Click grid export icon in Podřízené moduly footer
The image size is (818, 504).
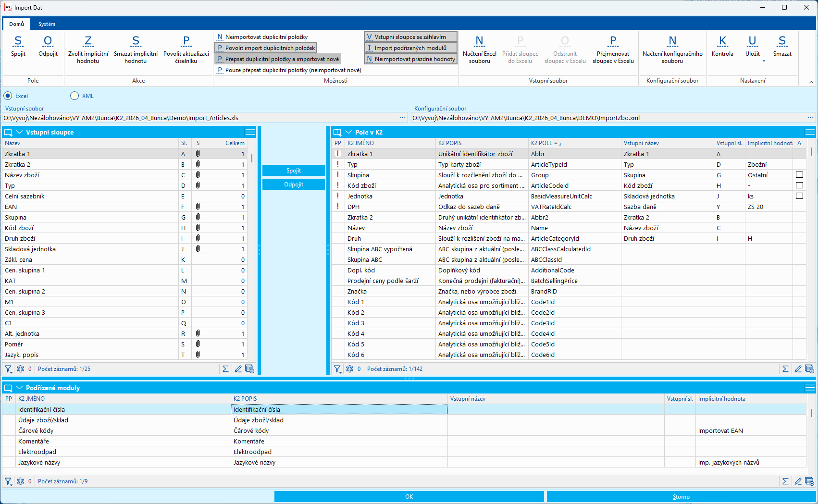(x=809, y=481)
